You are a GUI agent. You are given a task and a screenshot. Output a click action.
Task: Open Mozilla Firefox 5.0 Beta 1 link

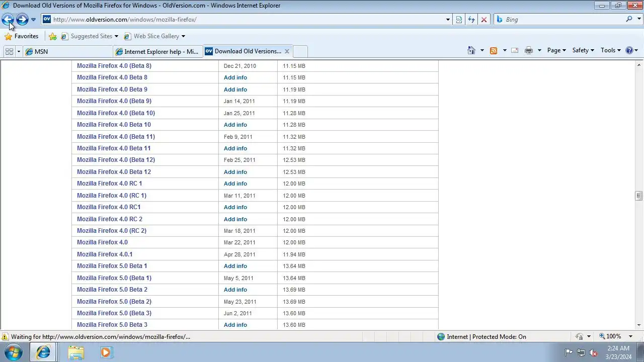pyautogui.click(x=112, y=266)
